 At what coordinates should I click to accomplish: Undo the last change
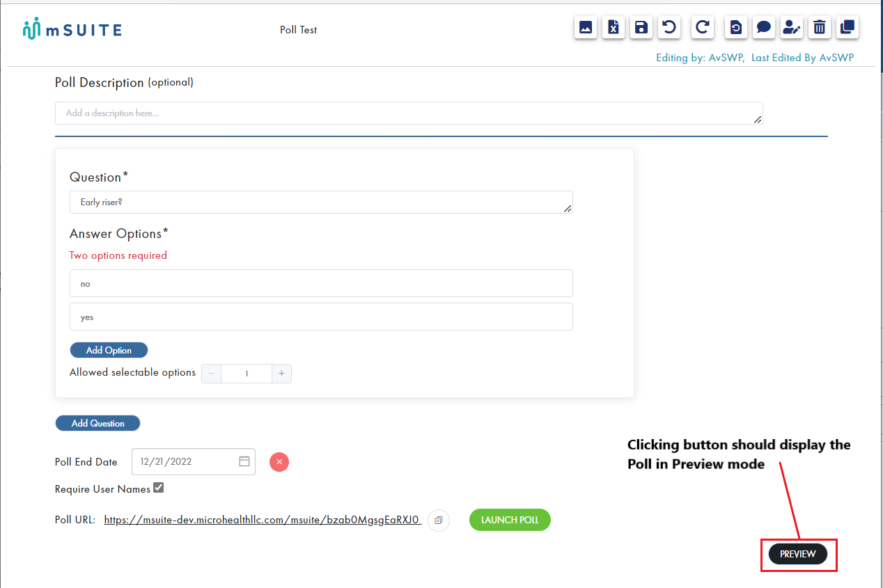tap(669, 27)
